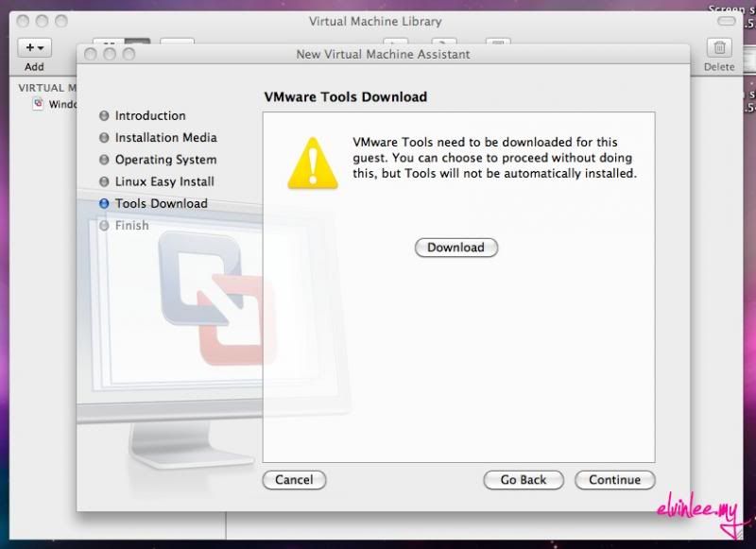Viewport: 756px width, 549px height.
Task: Close the Virtual Machine Library window
Action: (x=23, y=21)
